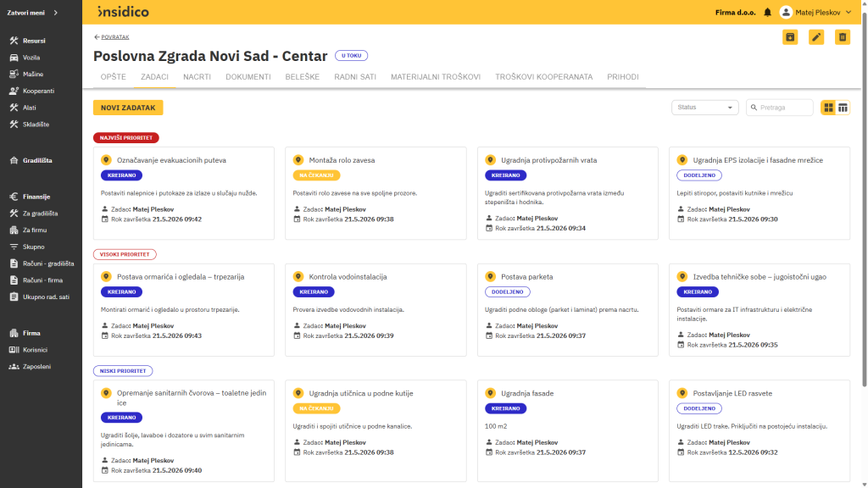This screenshot has height=488, width=868.
Task: Open the Ugradnja fasade task card
Action: point(567,430)
